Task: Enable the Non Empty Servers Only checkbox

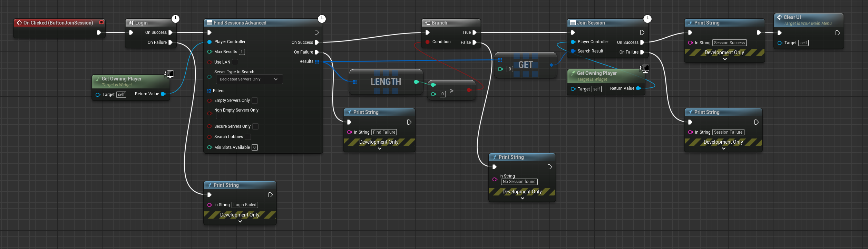Action: 219,116
